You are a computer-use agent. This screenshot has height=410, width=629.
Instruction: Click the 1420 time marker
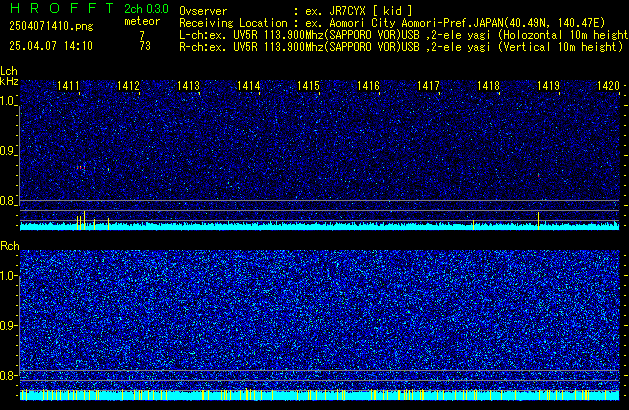pyautogui.click(x=609, y=86)
